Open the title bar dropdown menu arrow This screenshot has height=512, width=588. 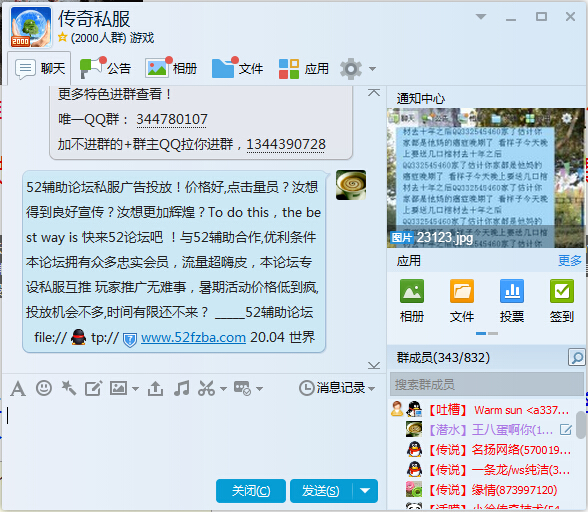tap(481, 17)
